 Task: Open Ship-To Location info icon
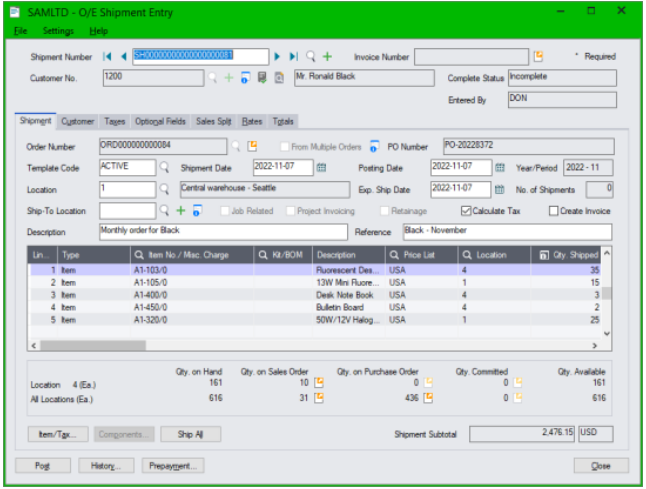(x=197, y=211)
